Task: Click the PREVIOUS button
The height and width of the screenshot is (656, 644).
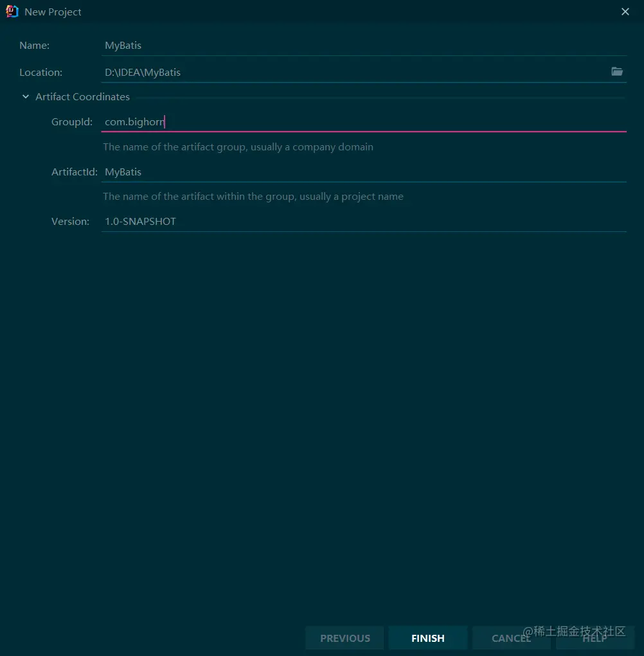Action: coord(344,638)
